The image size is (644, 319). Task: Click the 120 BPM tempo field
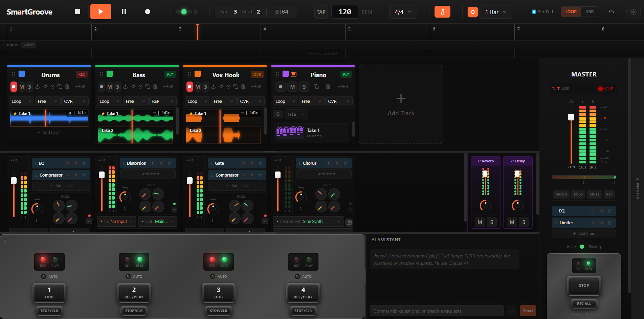tap(345, 12)
